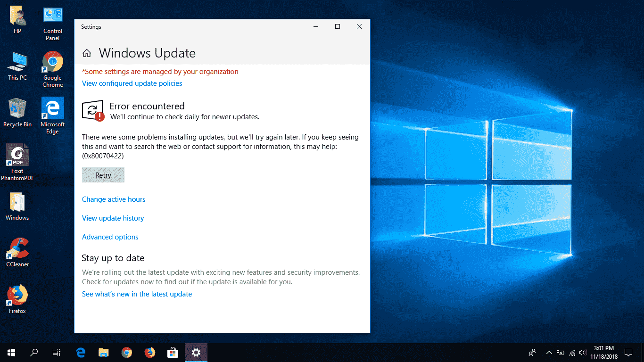644x362 pixels.
Task: Click the volume speaker tray icon
Action: tap(583, 352)
